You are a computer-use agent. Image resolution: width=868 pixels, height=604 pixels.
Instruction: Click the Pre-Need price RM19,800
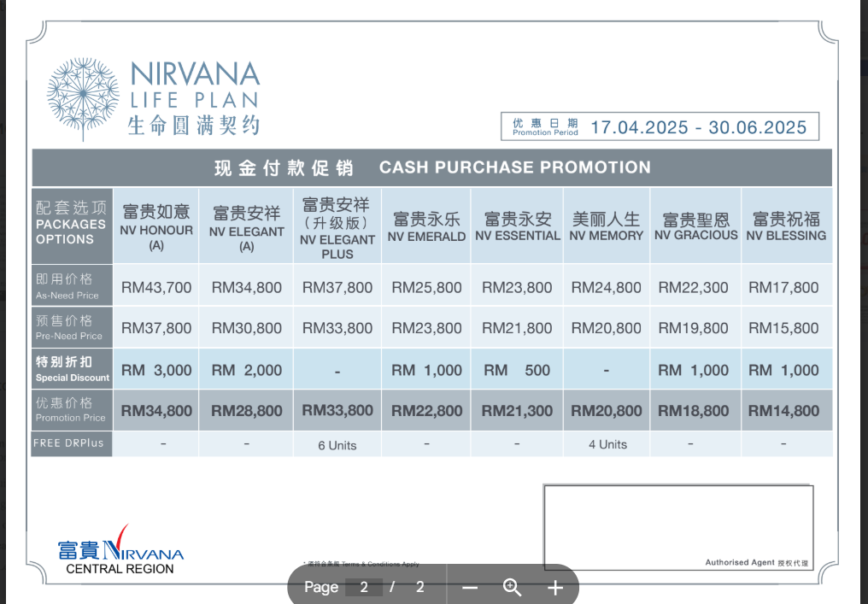pyautogui.click(x=693, y=328)
